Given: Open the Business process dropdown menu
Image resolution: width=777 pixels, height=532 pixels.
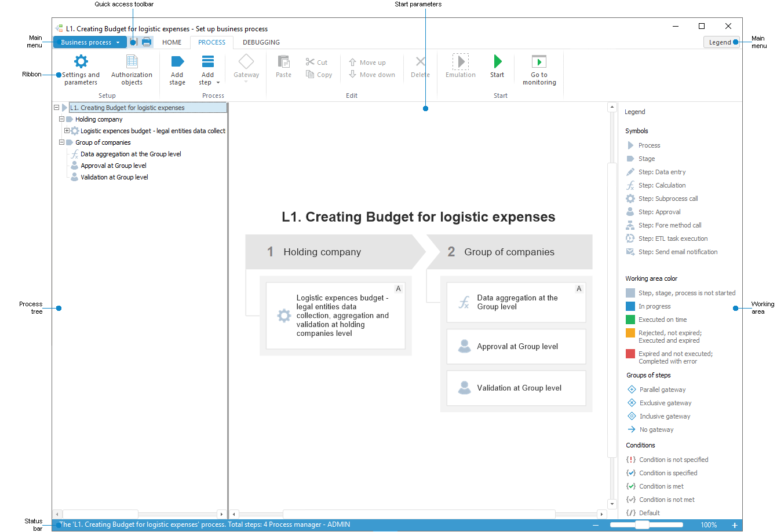Looking at the screenshot, I should pos(89,42).
